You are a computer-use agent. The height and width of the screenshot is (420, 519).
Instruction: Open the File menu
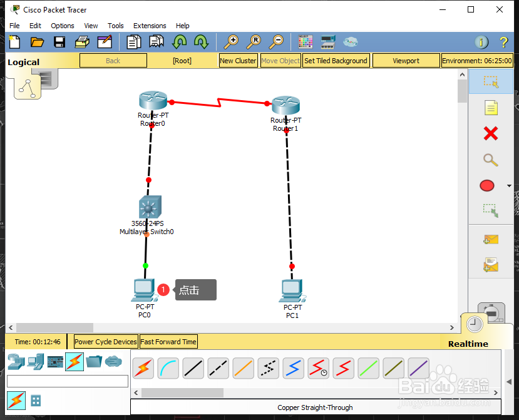(x=14, y=26)
